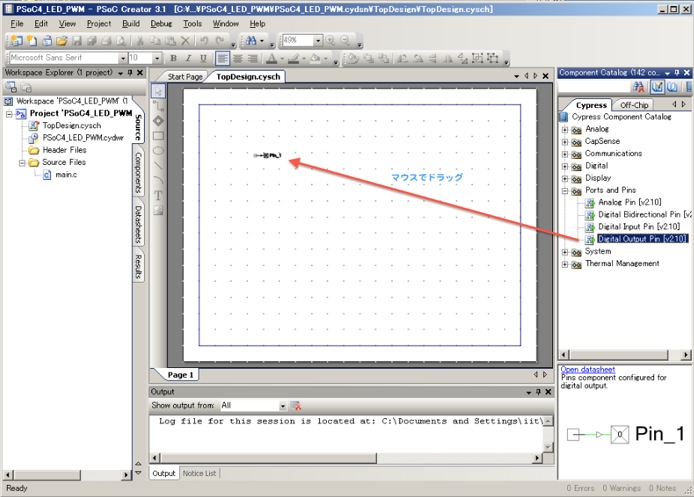
Task: Select the text annotation tool
Action: click(158, 195)
